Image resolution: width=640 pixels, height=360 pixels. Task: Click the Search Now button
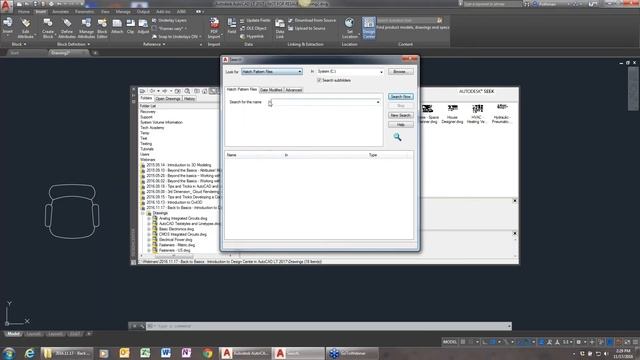(400, 97)
